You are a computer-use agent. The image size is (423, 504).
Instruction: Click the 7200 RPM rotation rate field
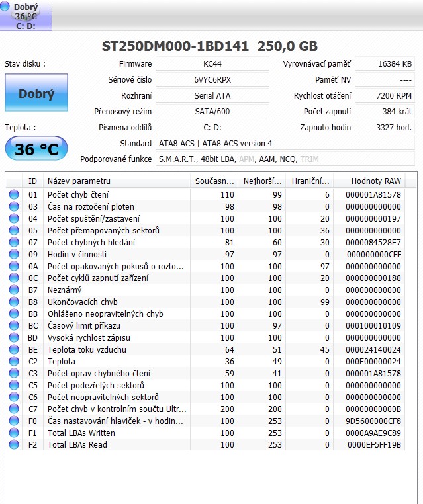(x=385, y=95)
